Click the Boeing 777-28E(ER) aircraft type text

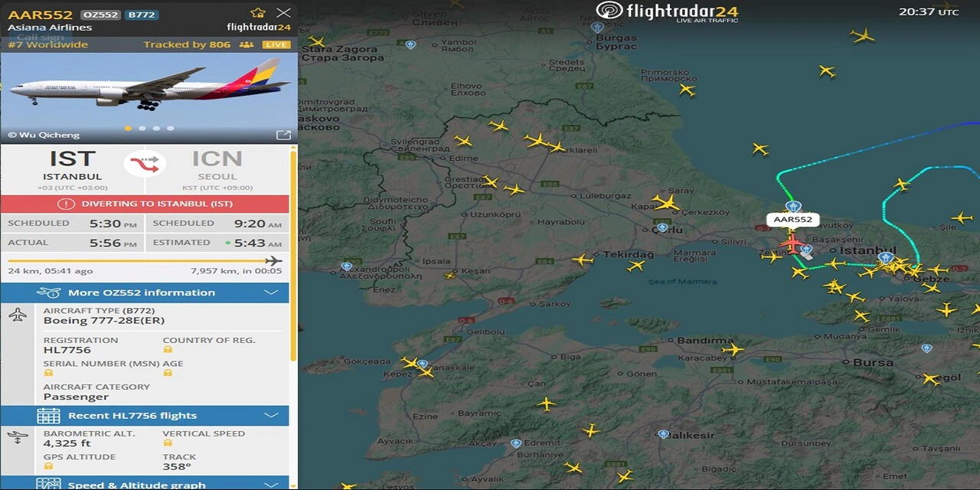point(104,321)
